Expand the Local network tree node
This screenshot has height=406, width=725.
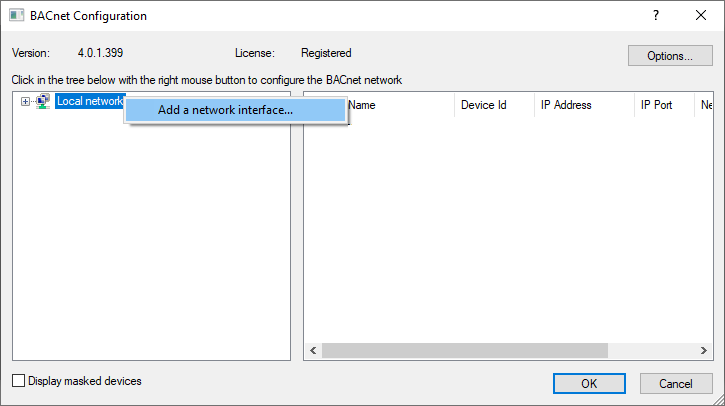coord(25,101)
